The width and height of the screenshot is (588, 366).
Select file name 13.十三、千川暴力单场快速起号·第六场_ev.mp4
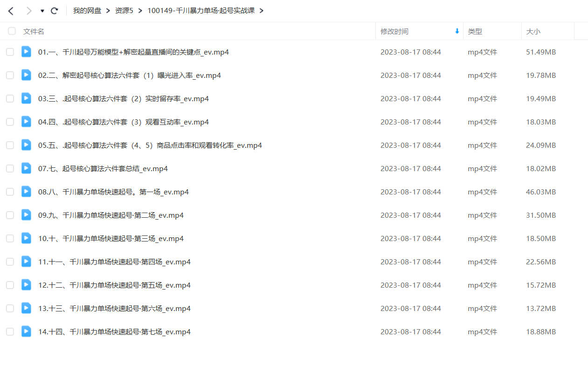click(x=114, y=308)
